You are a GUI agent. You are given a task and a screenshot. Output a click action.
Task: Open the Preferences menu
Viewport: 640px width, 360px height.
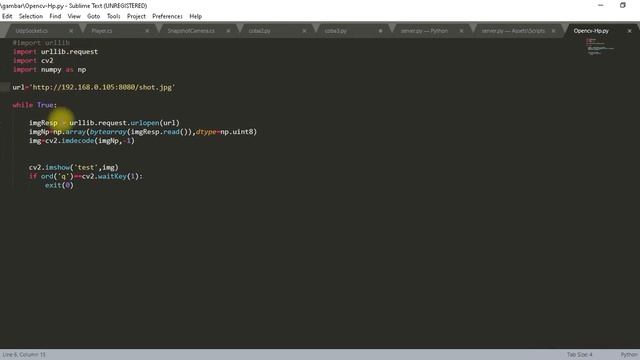pos(167,16)
